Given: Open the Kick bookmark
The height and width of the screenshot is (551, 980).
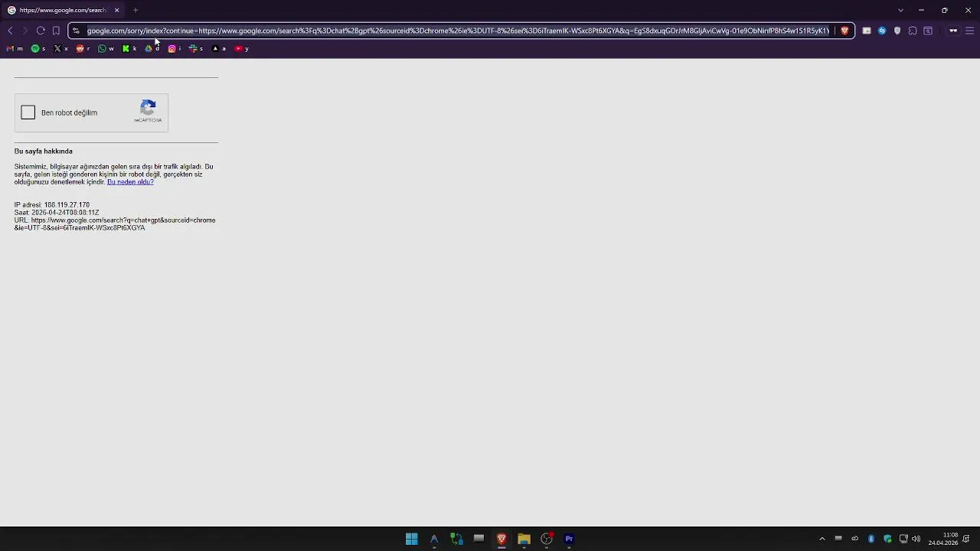Looking at the screenshot, I should tap(129, 48).
